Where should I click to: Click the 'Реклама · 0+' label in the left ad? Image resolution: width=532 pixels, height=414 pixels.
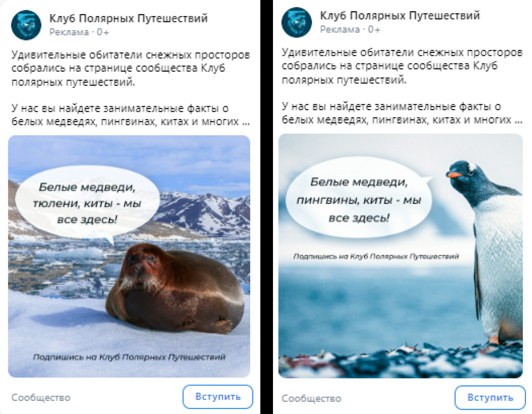(x=79, y=32)
